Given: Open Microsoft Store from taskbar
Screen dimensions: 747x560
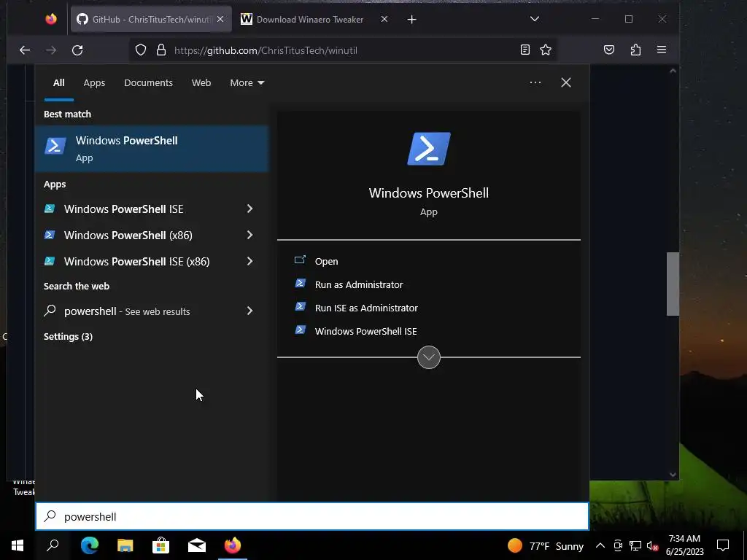Looking at the screenshot, I should pos(161,545).
